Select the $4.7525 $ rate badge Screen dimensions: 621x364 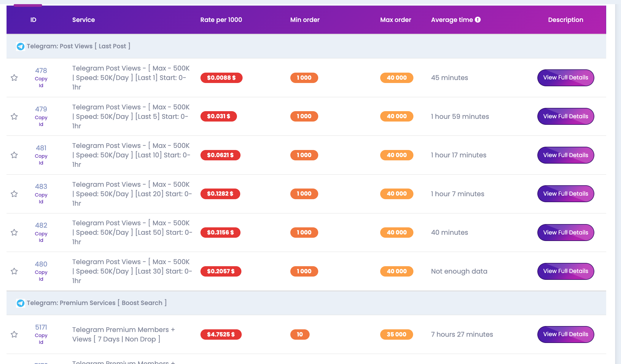[x=221, y=334]
